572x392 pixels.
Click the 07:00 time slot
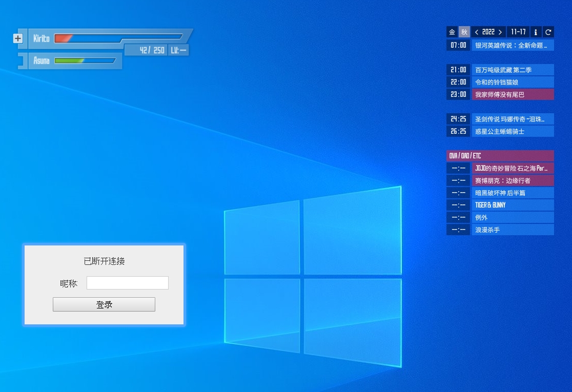458,45
